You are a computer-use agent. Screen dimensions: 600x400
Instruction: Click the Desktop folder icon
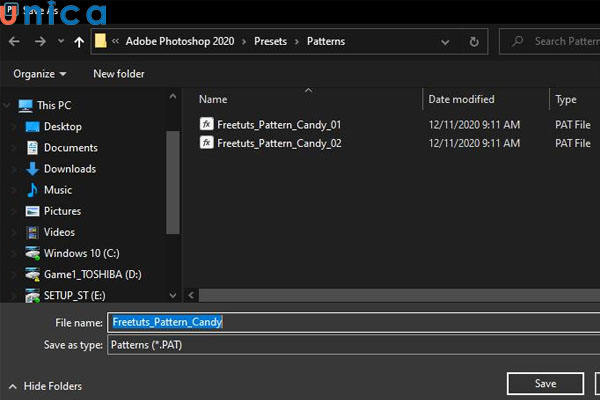point(32,127)
